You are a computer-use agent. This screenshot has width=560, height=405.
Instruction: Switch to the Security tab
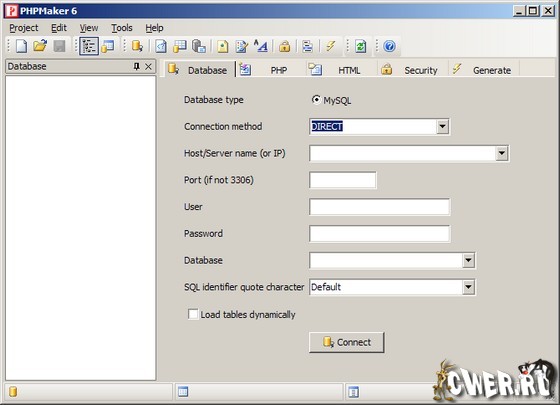pos(412,70)
